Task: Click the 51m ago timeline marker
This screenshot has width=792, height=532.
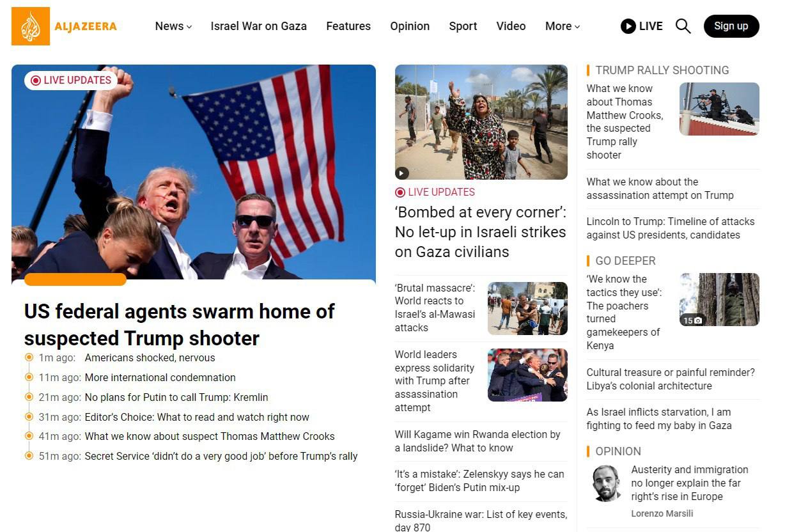Action: 29,457
